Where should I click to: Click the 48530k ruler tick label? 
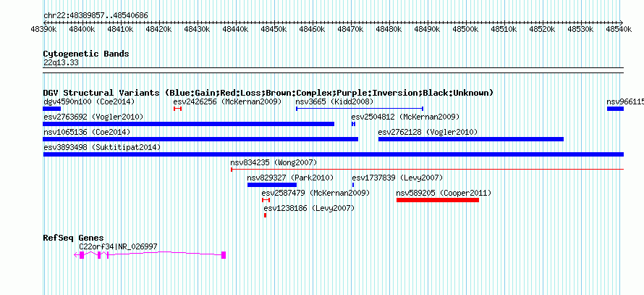pos(581,29)
